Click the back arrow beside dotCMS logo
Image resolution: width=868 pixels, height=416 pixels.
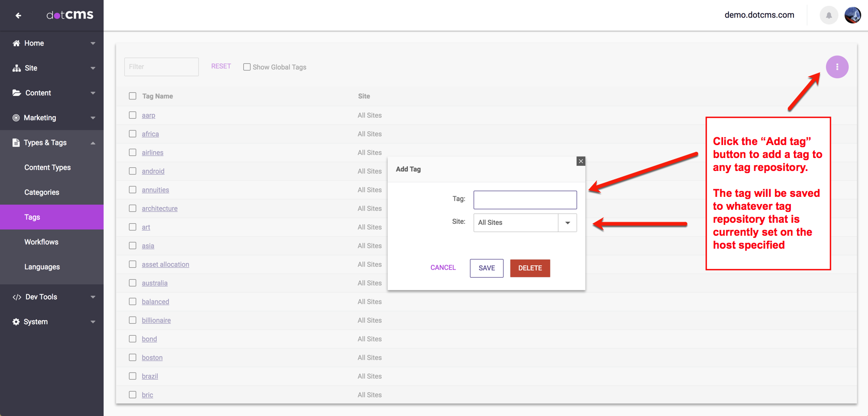[x=18, y=16]
